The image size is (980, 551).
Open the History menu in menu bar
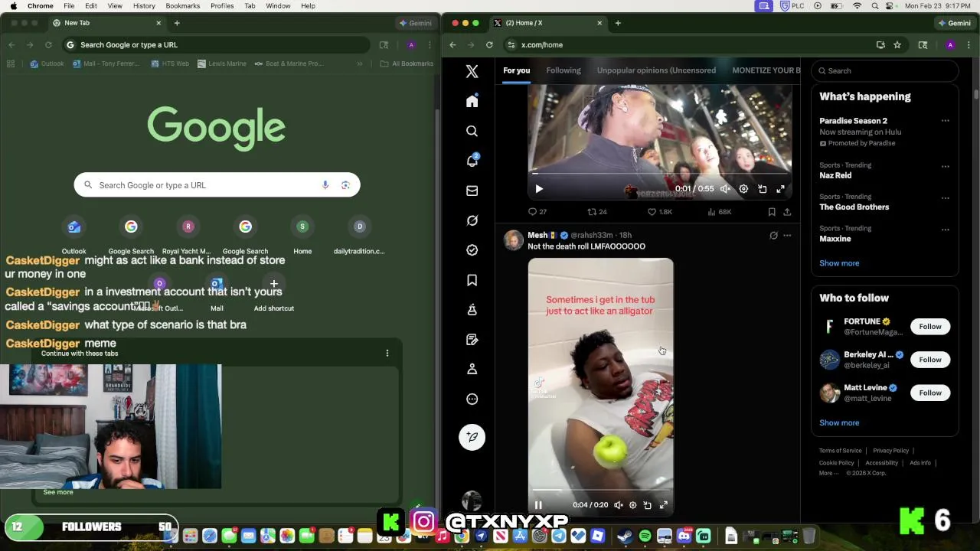point(144,5)
